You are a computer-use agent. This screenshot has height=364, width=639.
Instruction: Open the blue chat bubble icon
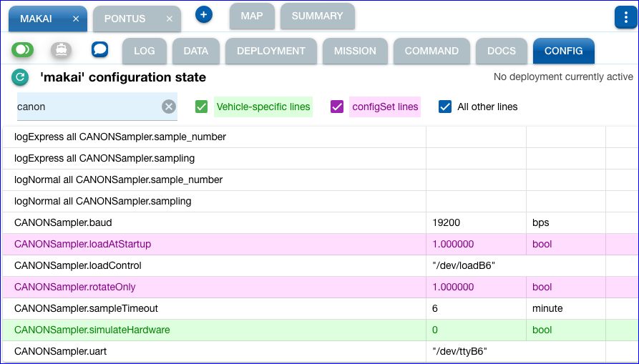pos(100,49)
